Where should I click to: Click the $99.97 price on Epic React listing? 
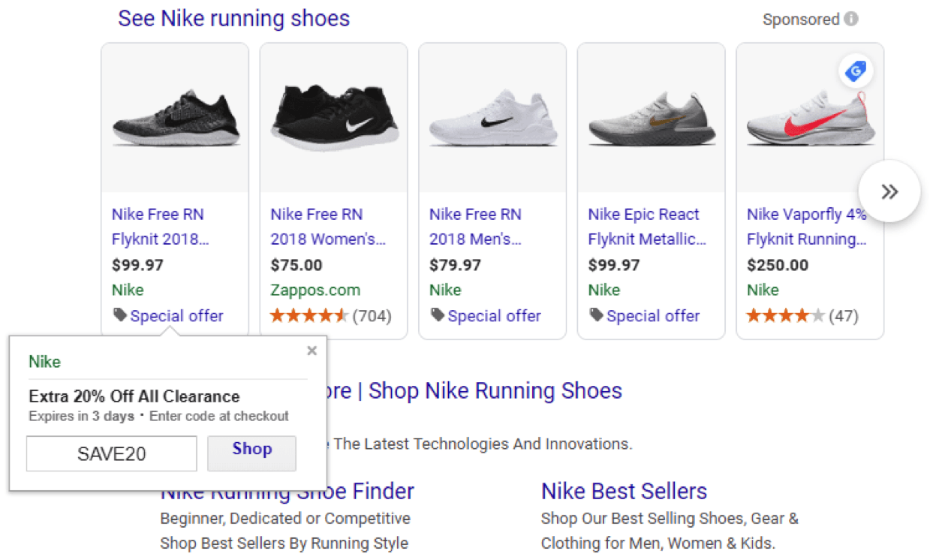(x=614, y=265)
